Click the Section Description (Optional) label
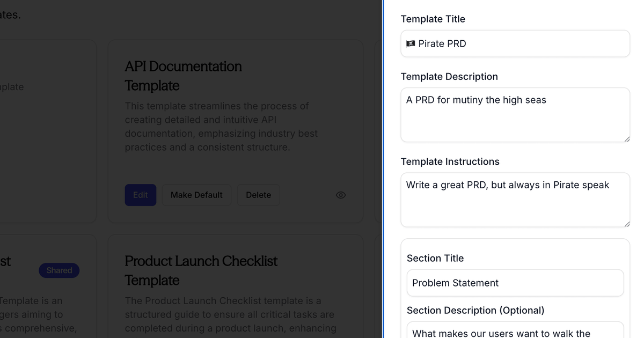Viewport: 644px width, 338px height. click(475, 310)
